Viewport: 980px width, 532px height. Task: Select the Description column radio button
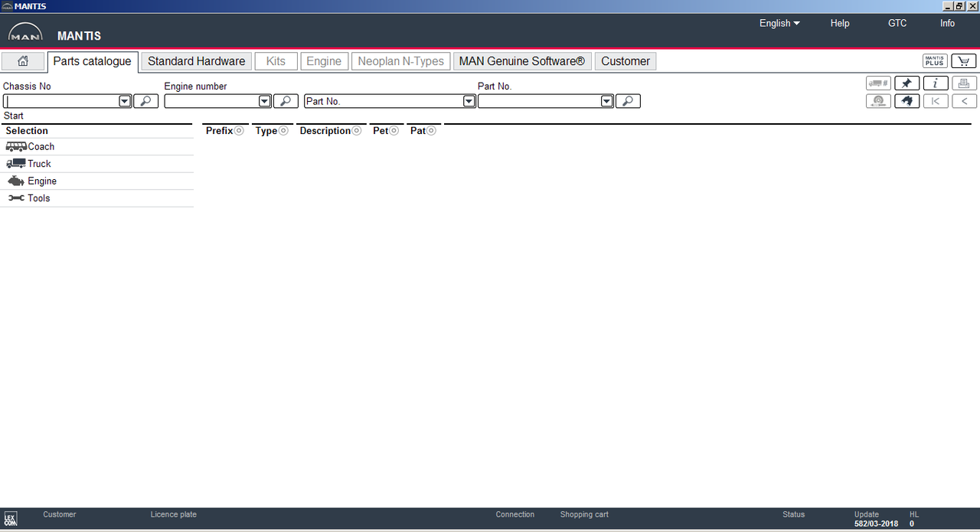point(357,131)
